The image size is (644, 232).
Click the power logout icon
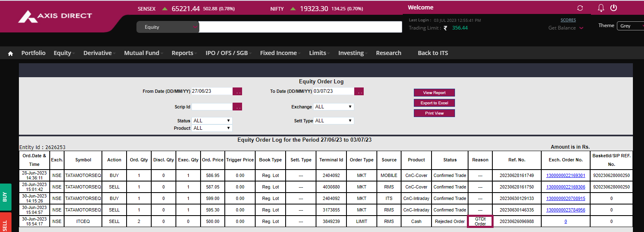click(x=614, y=8)
